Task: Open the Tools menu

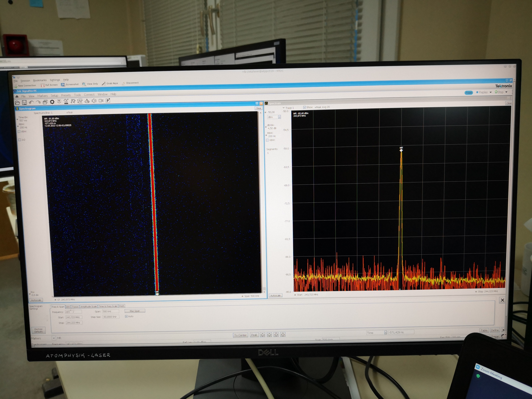Action: click(x=77, y=95)
